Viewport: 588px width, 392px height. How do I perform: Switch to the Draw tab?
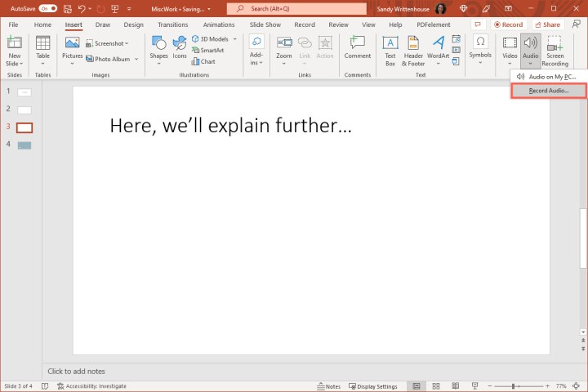pos(103,24)
